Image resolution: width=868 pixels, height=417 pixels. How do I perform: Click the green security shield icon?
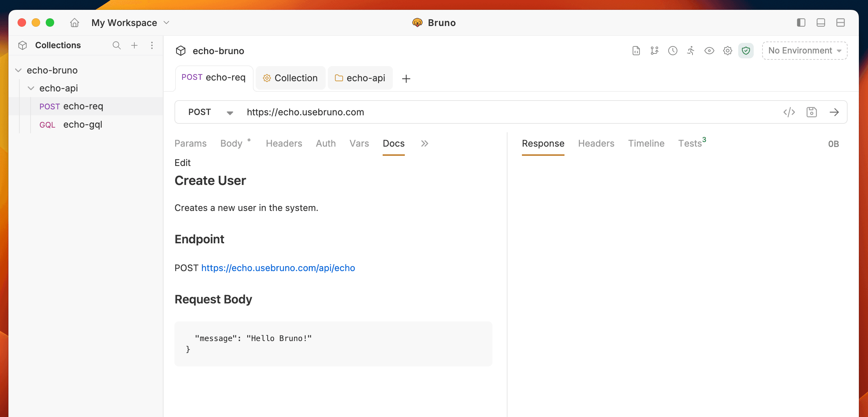[746, 51]
